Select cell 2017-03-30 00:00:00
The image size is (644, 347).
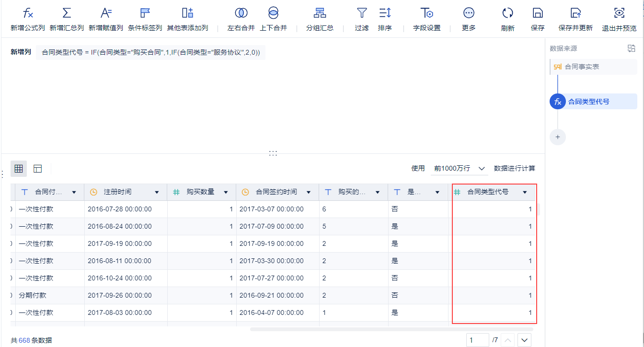(x=278, y=261)
